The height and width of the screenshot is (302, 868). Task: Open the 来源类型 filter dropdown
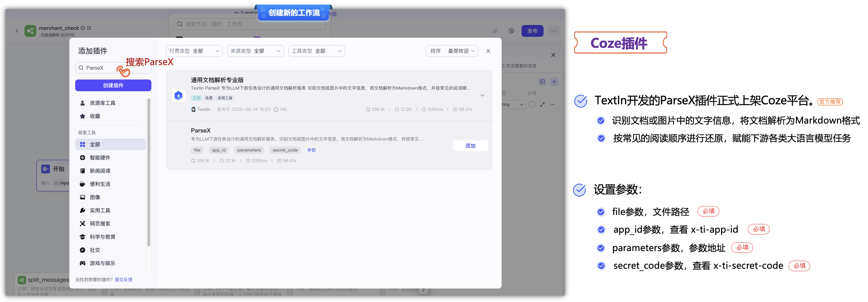(255, 51)
